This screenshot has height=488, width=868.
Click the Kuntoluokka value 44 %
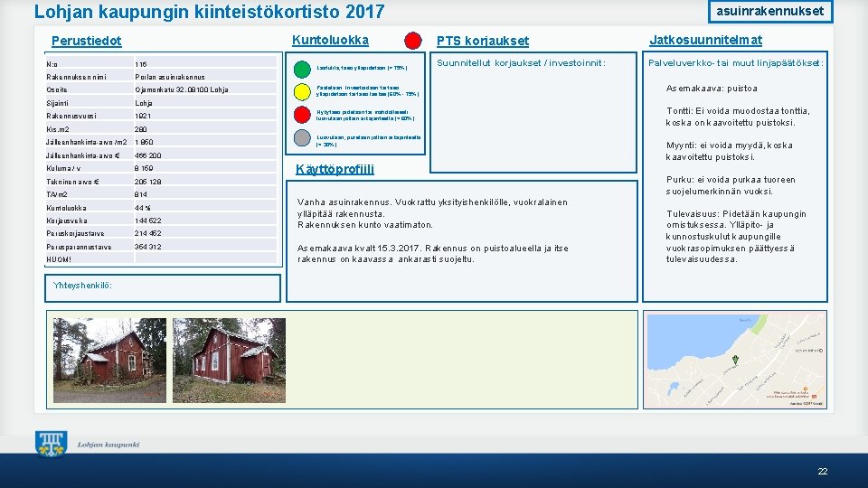142,208
